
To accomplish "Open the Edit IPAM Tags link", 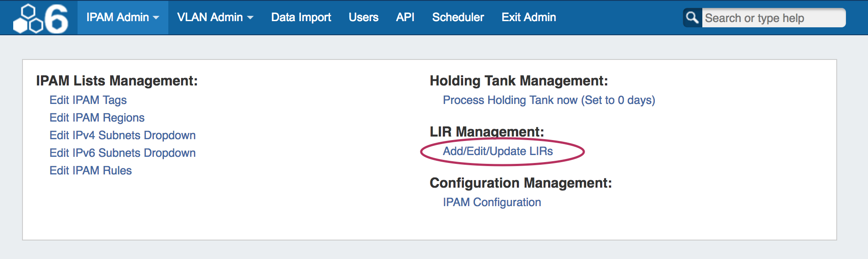I will [x=88, y=100].
